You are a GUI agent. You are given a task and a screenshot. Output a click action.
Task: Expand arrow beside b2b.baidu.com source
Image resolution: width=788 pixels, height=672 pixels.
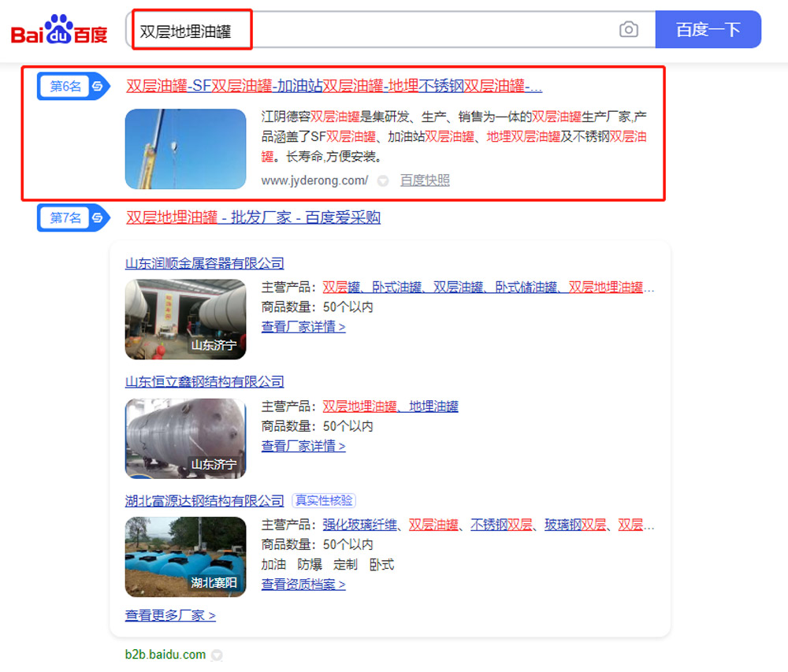[x=217, y=655]
